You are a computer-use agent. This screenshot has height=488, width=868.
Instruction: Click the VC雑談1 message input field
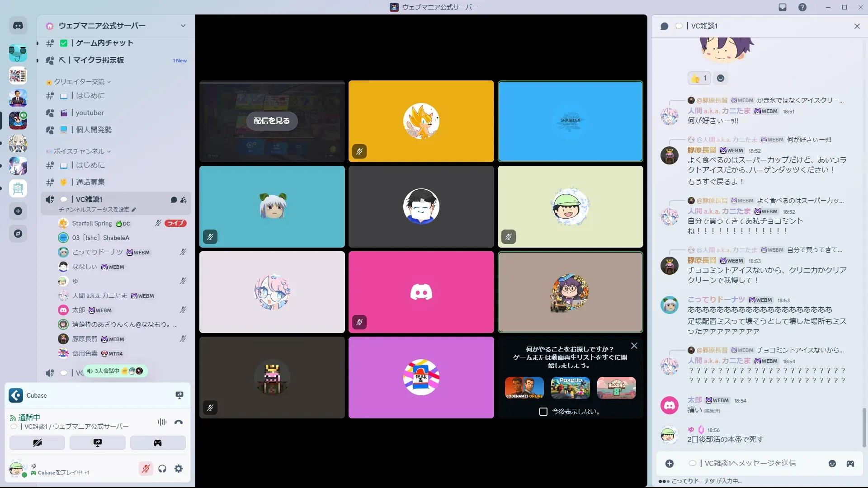click(x=750, y=464)
